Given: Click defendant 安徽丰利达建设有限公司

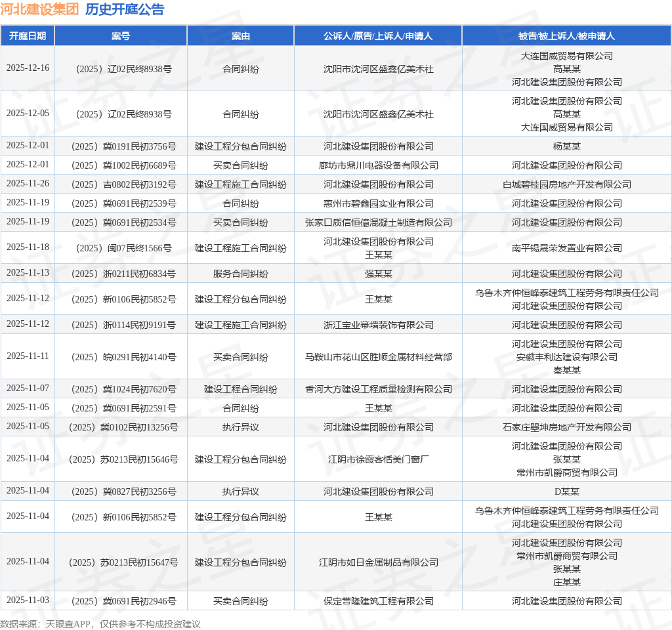Looking at the screenshot, I should coord(566,357).
